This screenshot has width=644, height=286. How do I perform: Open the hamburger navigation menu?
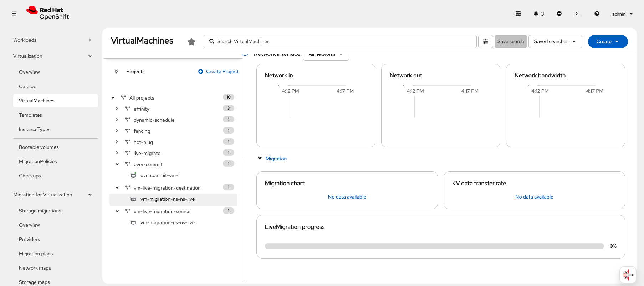click(x=14, y=14)
